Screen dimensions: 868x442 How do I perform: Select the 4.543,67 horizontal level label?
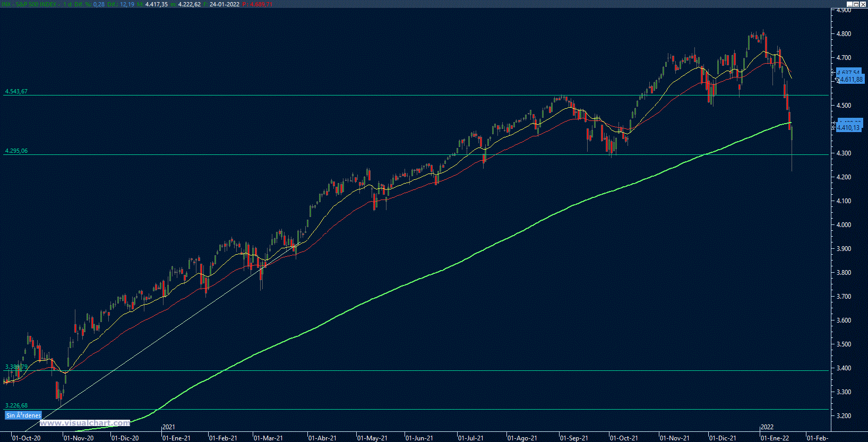click(16, 91)
